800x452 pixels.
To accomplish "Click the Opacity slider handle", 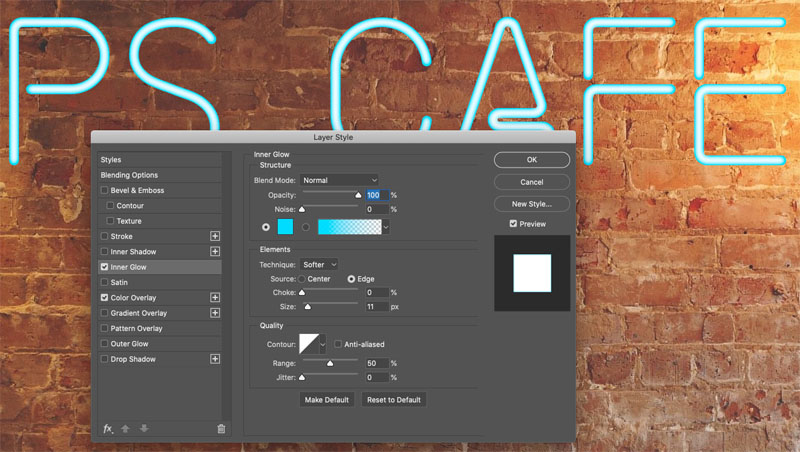I will tap(358, 195).
